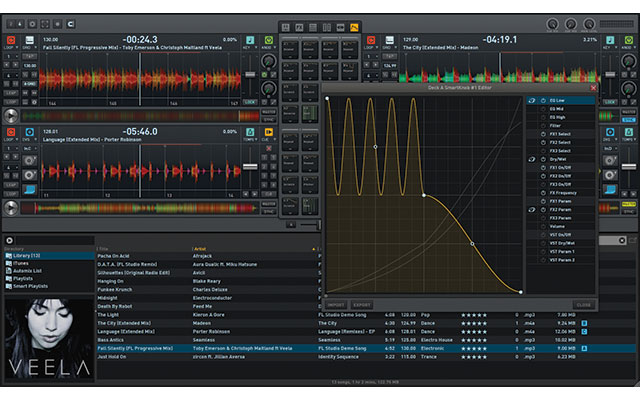
Task: Click the Export button in SmartKnob editor
Action: pos(361,304)
